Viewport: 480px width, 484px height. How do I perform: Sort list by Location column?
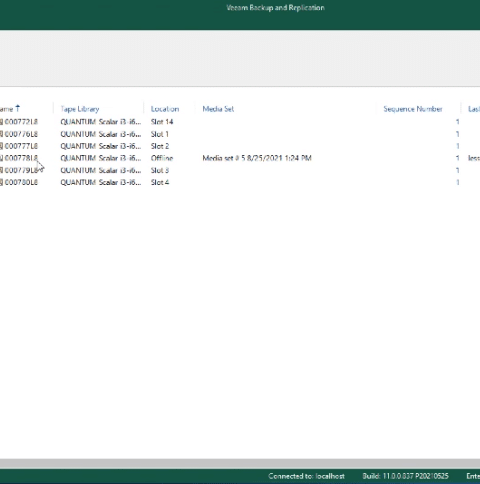click(165, 109)
